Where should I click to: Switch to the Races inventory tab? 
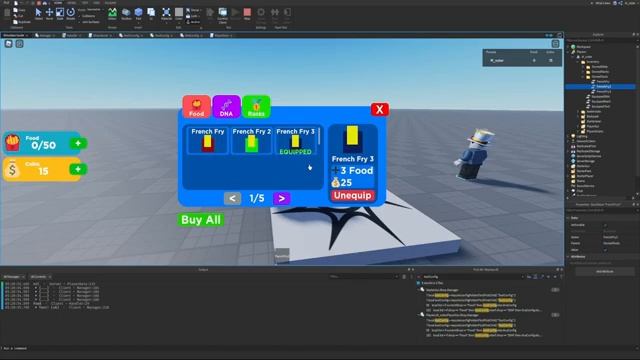(256, 107)
